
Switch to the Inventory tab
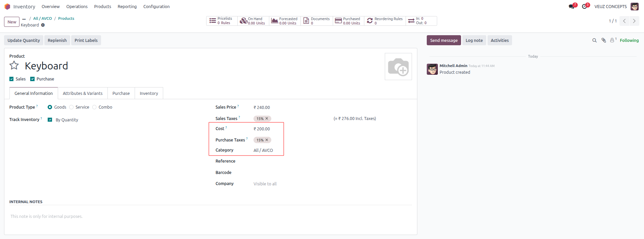click(x=149, y=93)
